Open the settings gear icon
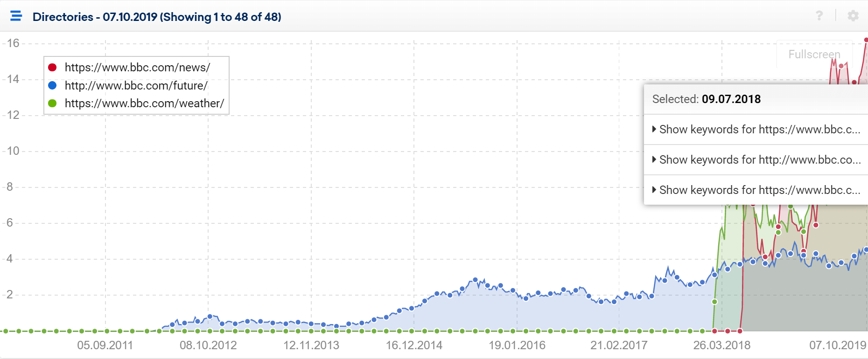Image resolution: width=868 pixels, height=359 pixels. [853, 16]
